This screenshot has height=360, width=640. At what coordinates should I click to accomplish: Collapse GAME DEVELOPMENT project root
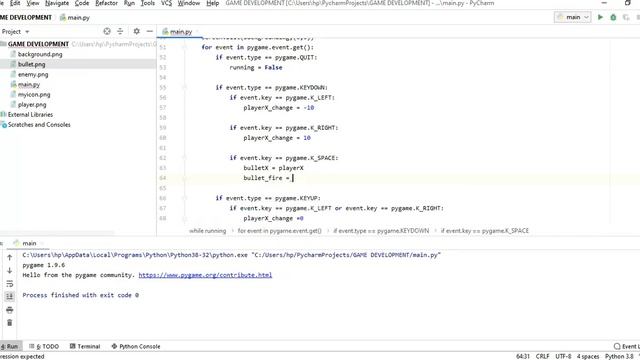tap(3, 44)
